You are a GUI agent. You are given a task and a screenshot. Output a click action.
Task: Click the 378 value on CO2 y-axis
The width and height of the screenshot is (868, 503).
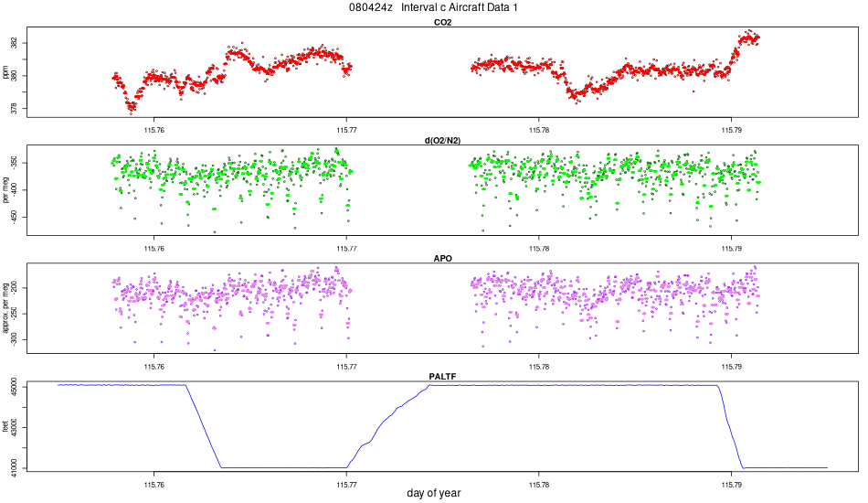click(x=15, y=108)
